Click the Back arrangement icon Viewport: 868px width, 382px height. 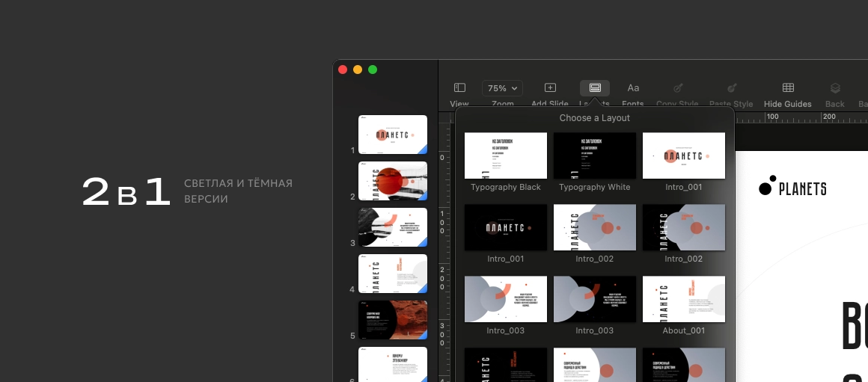(x=835, y=88)
